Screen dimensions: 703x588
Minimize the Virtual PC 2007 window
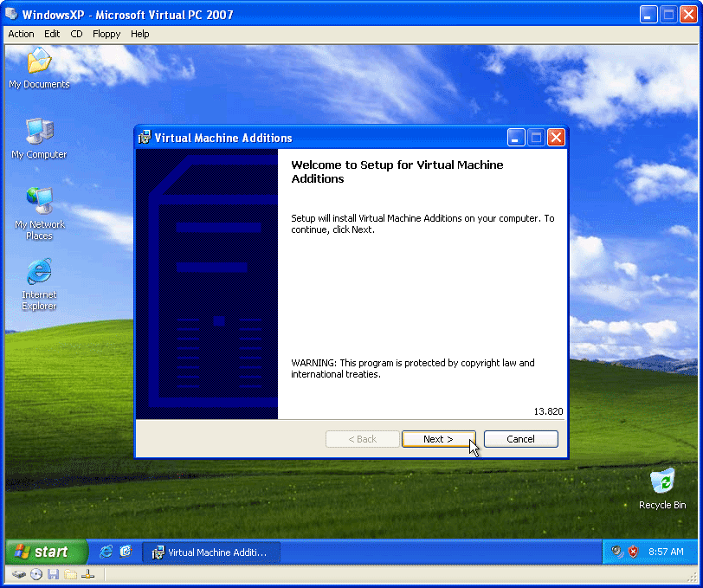pyautogui.click(x=648, y=15)
